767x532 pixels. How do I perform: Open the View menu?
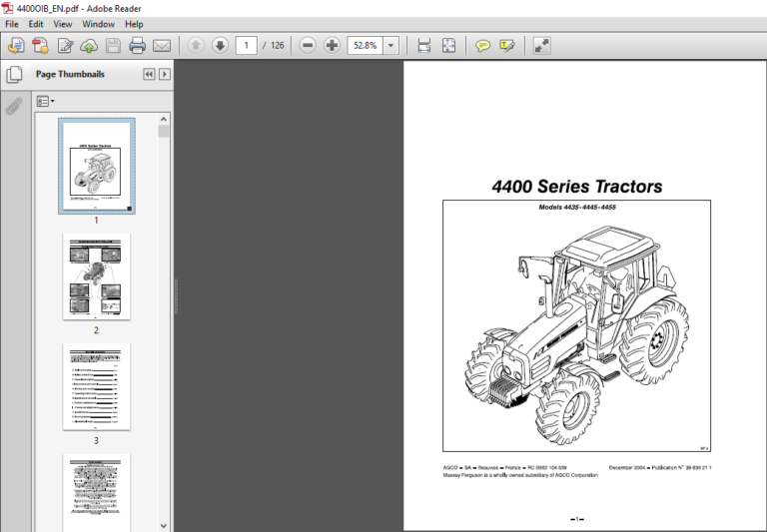[x=62, y=24]
